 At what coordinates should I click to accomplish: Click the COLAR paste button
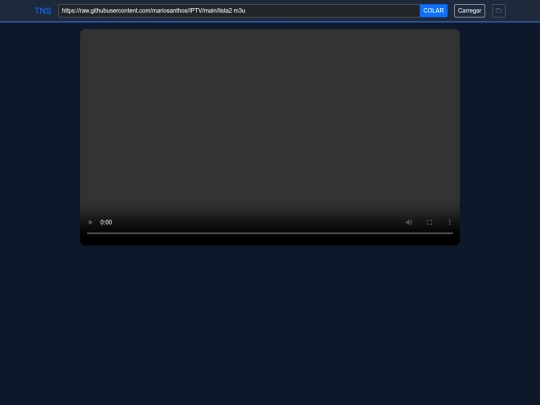[434, 11]
